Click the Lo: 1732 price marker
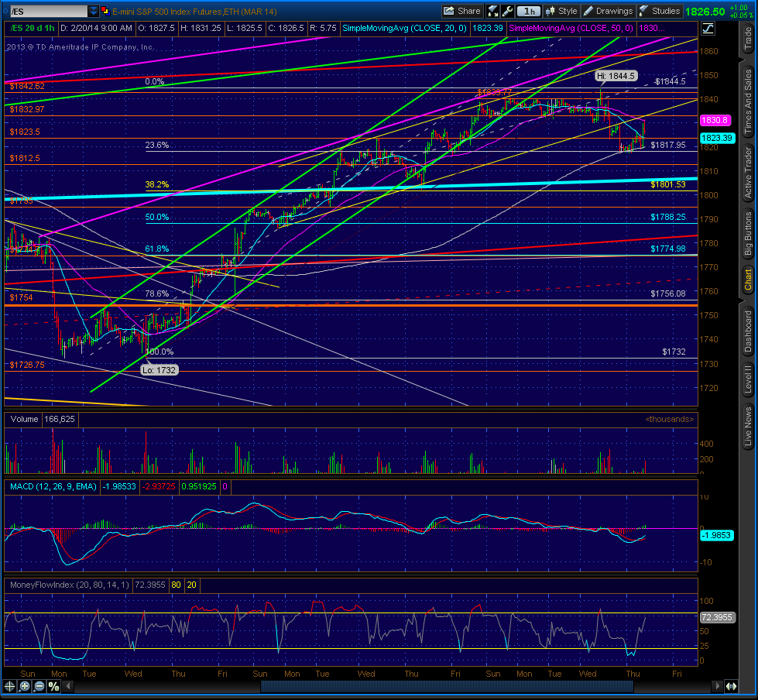This screenshot has width=758, height=700. pyautogui.click(x=159, y=370)
